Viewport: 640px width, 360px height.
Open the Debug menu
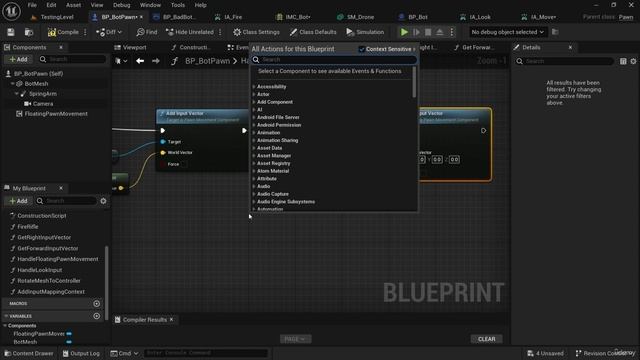click(x=122, y=5)
